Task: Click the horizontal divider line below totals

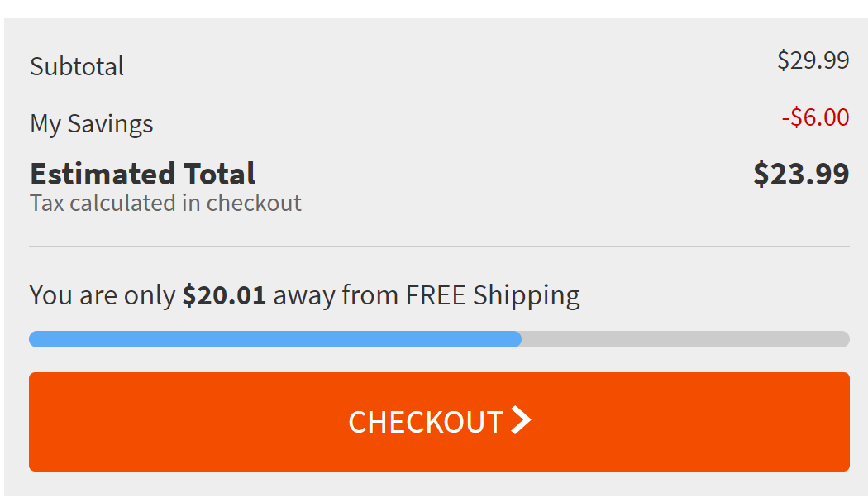Action: click(x=439, y=247)
